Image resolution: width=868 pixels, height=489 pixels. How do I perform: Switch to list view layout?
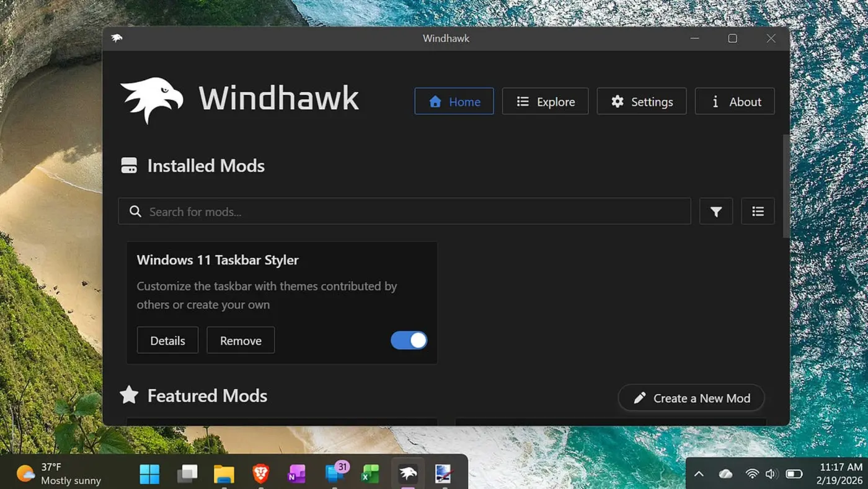758,211
